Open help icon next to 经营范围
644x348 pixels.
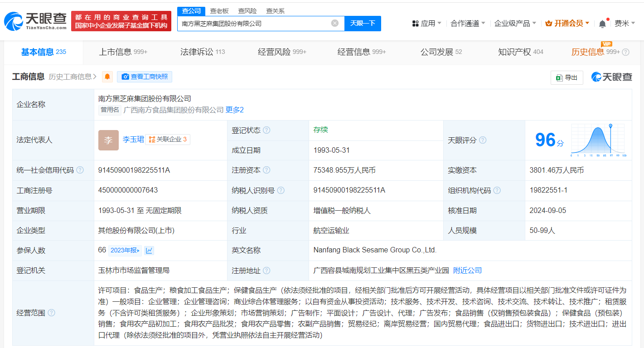click(x=51, y=313)
